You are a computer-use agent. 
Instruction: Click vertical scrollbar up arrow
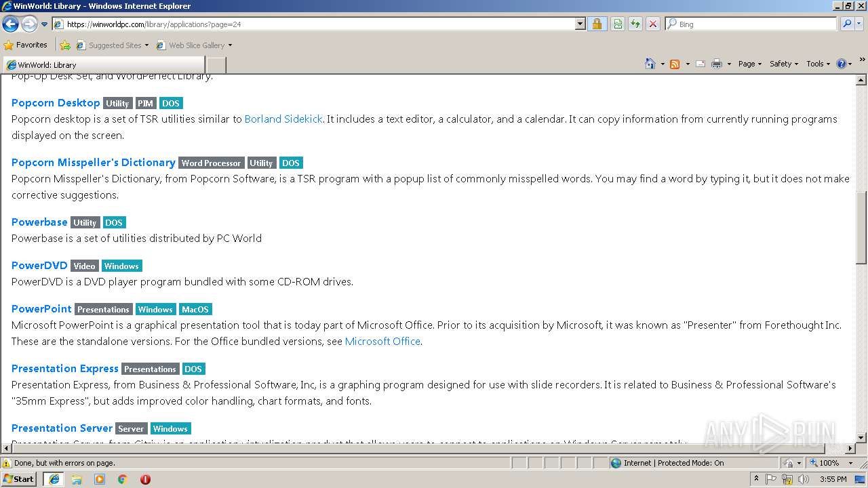coord(861,79)
